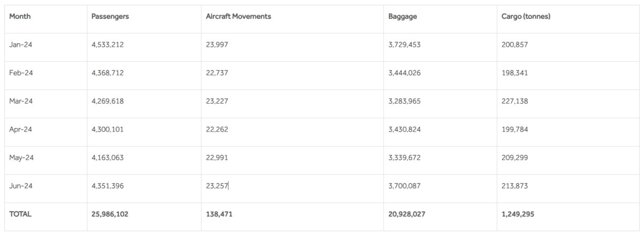Click the Jan-24 passengers value 4,533,212

107,45
